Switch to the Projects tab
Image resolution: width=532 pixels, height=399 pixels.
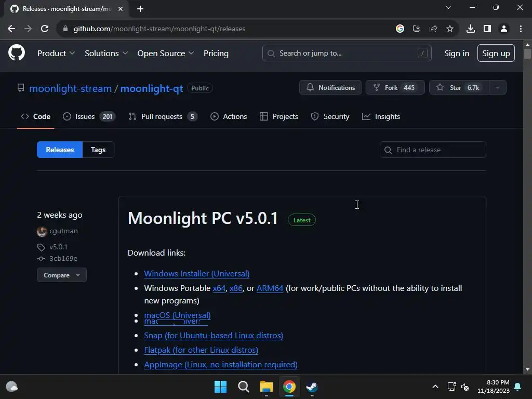(x=279, y=116)
